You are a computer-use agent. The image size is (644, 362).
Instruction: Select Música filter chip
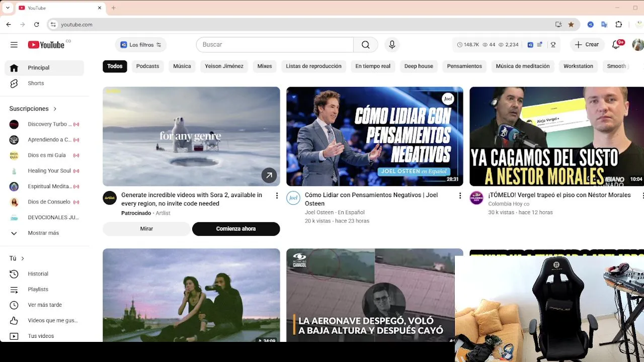pyautogui.click(x=182, y=66)
